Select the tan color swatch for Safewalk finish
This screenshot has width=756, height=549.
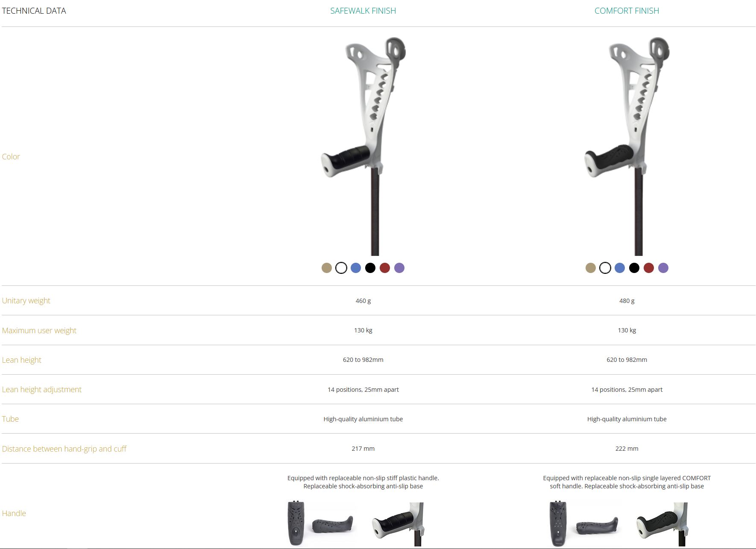pyautogui.click(x=327, y=268)
